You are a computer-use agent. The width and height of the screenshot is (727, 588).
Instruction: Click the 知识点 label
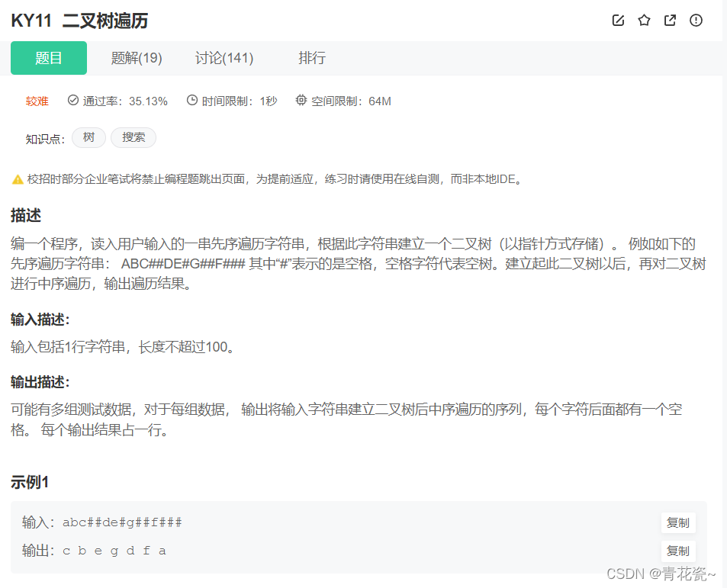point(45,139)
